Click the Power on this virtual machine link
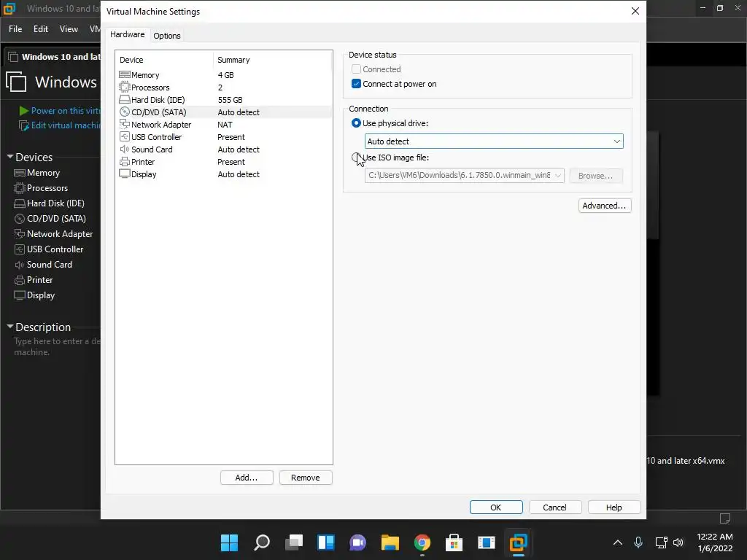Screen dimensions: 747x560 (65, 111)
